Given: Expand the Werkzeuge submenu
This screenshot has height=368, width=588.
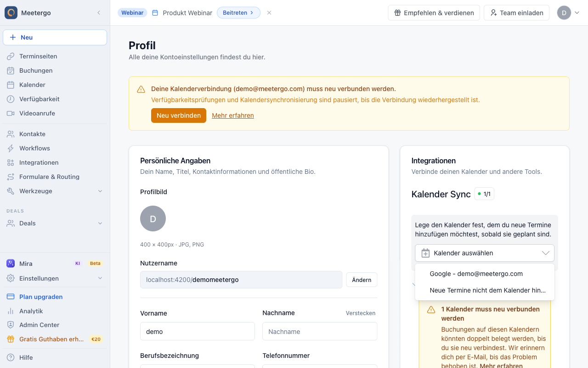Looking at the screenshot, I should click(x=100, y=191).
